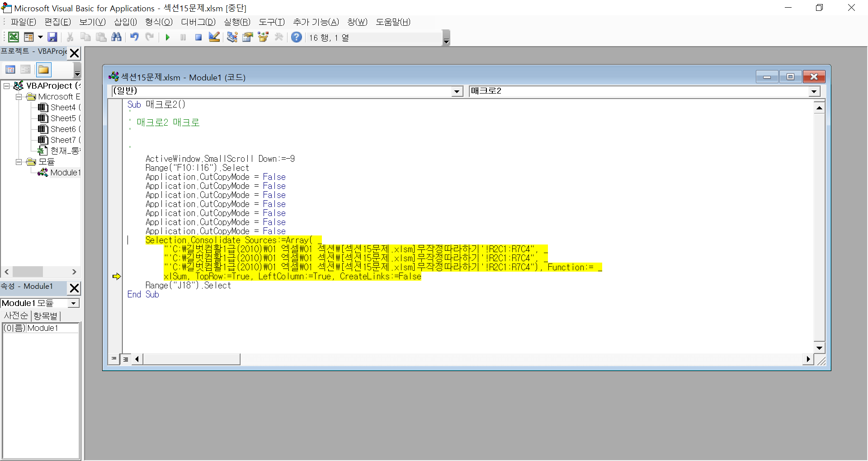The width and height of the screenshot is (868, 461).
Task: Open the Properties Window toolbar icon
Action: point(247,37)
